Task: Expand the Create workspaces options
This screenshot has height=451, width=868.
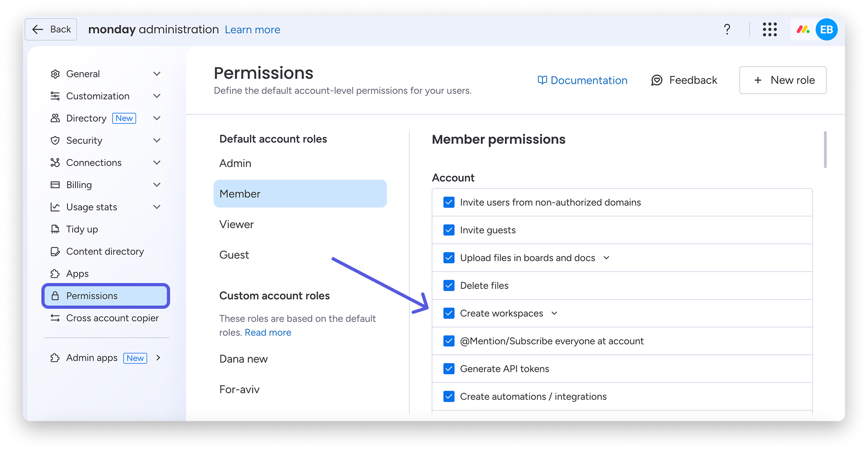Action: tap(554, 313)
